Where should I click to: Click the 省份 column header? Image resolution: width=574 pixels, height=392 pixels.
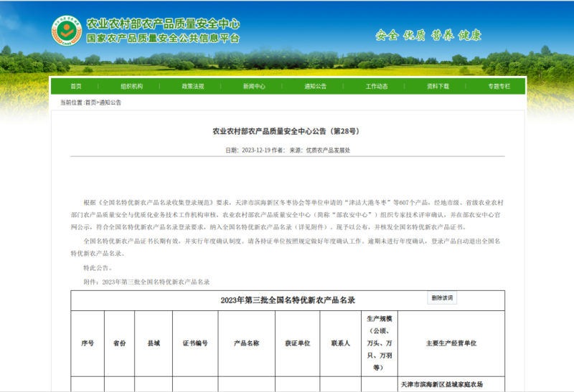point(119,343)
